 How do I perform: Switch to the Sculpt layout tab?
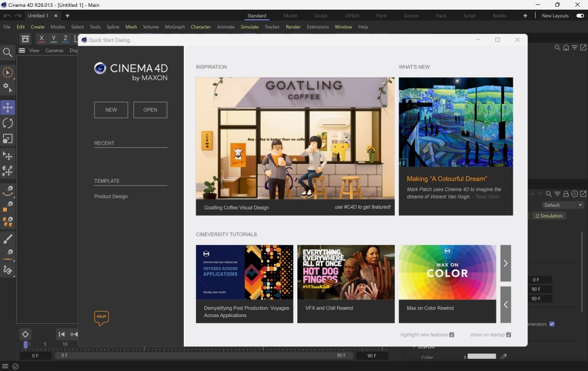click(320, 16)
